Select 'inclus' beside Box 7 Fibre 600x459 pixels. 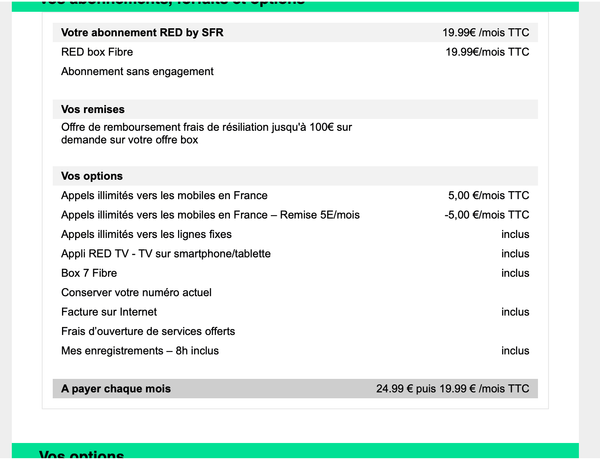(x=515, y=273)
